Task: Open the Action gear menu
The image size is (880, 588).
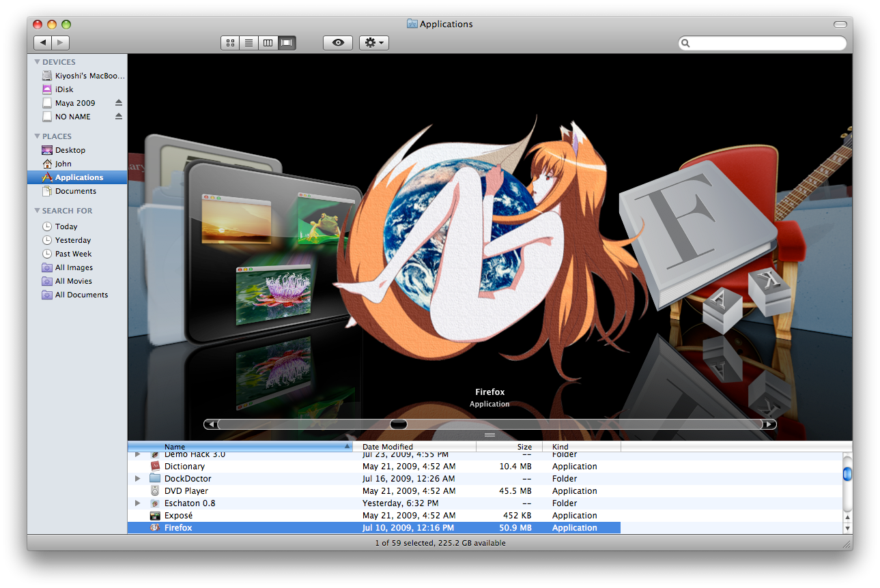Action: 374,43
